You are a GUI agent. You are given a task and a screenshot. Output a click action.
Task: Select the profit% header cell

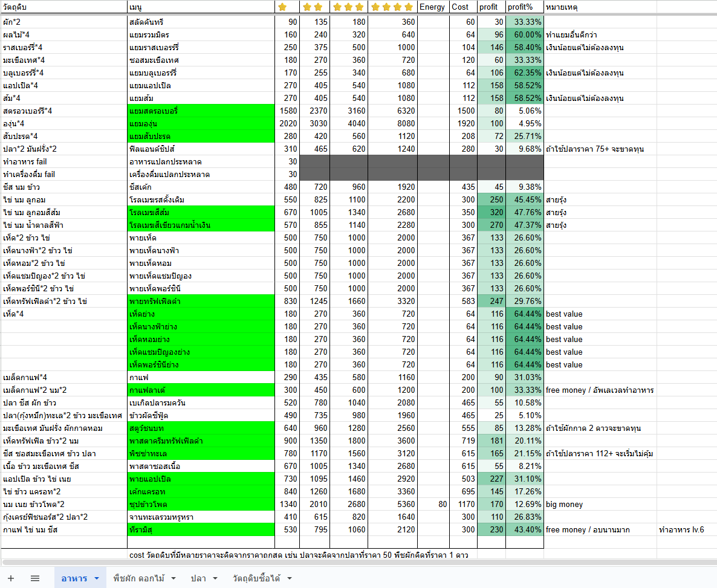pos(525,7)
